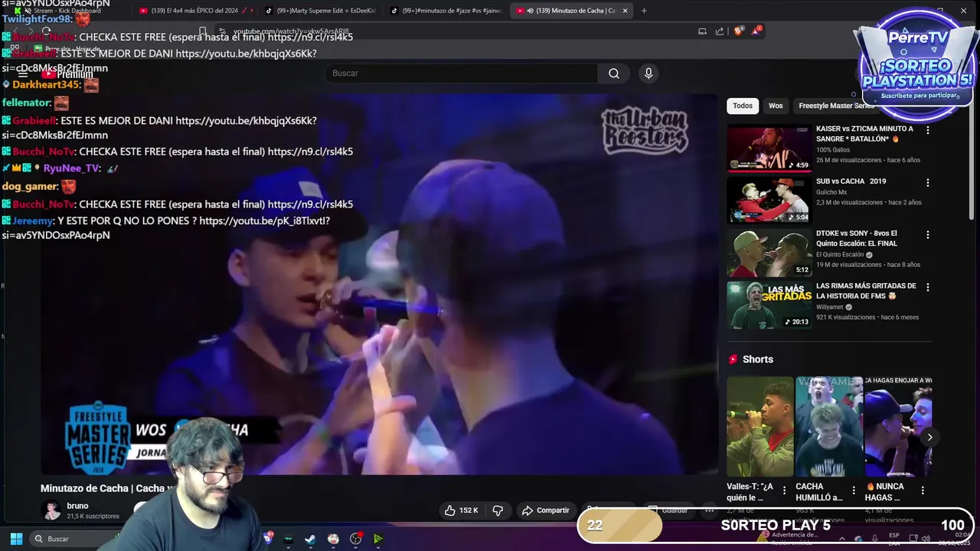Click the YouTube search magnifier button

(614, 73)
